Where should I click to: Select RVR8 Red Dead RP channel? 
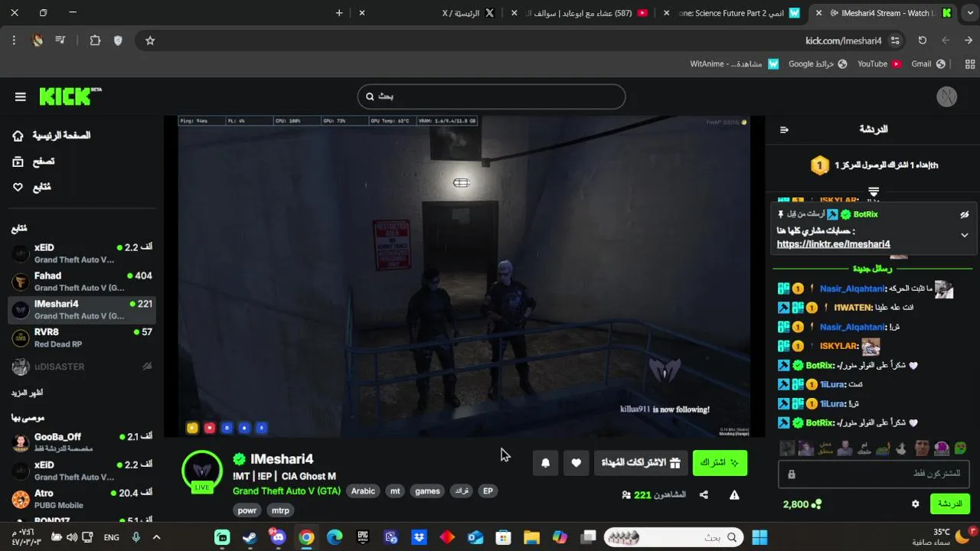pyautogui.click(x=82, y=337)
